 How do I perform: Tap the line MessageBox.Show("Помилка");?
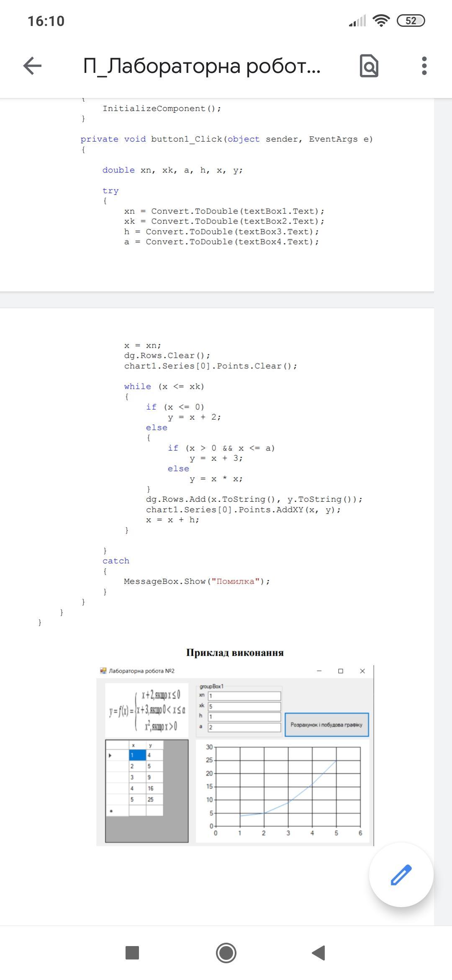197,581
